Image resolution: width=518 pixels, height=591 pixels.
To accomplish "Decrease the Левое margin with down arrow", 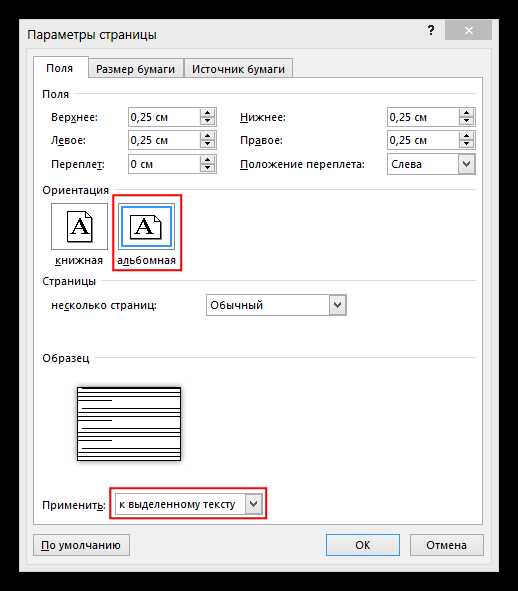I will pos(208,144).
